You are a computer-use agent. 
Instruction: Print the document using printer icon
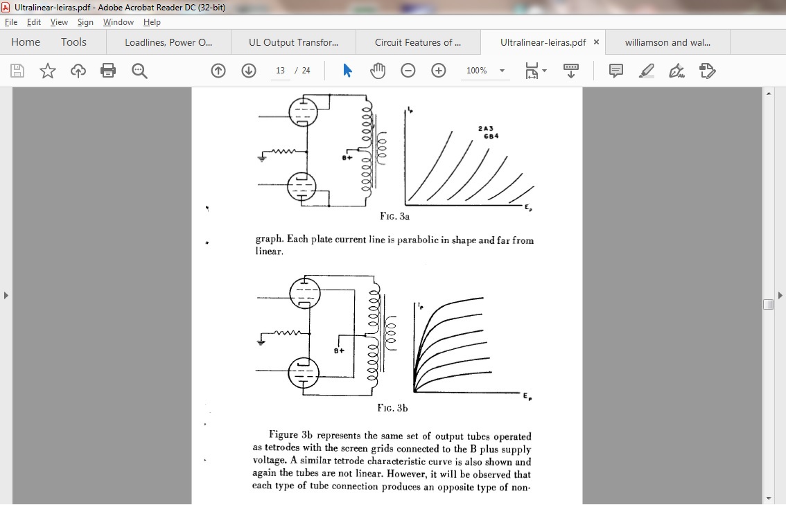coord(108,71)
